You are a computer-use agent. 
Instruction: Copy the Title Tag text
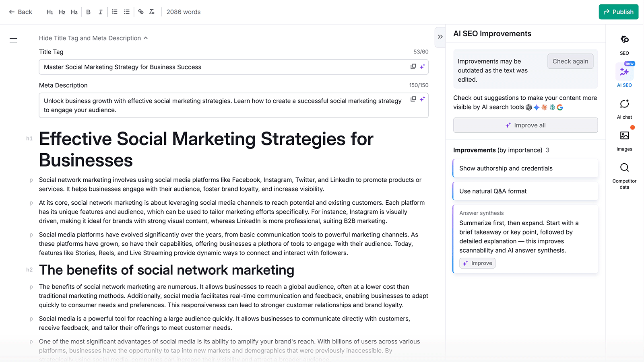(x=413, y=67)
